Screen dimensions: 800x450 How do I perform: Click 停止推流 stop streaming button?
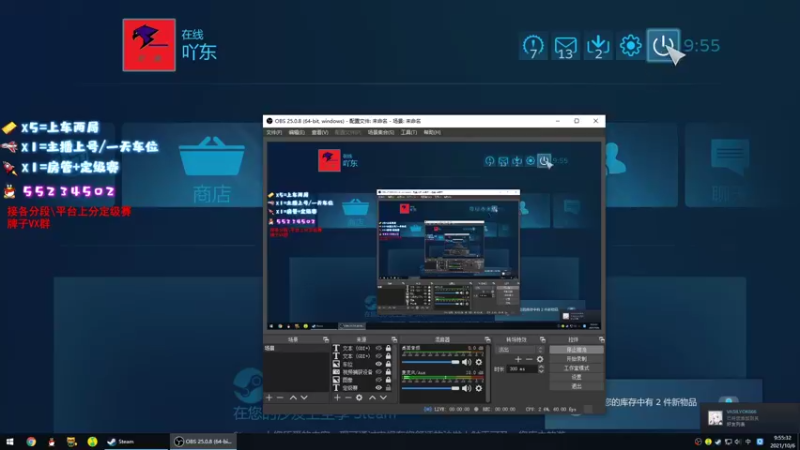577,350
